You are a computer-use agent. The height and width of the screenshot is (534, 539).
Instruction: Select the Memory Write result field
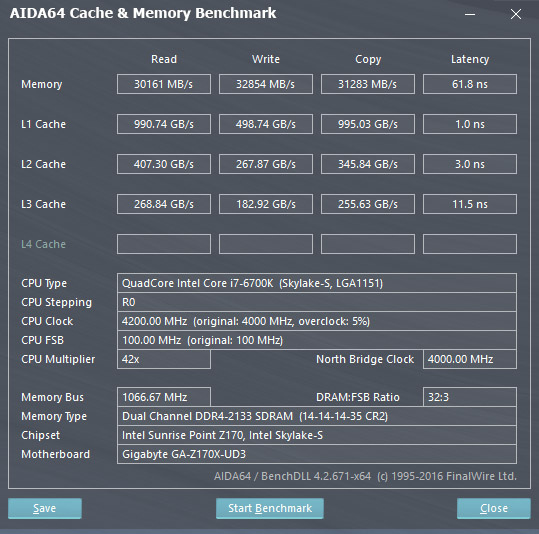tap(266, 84)
